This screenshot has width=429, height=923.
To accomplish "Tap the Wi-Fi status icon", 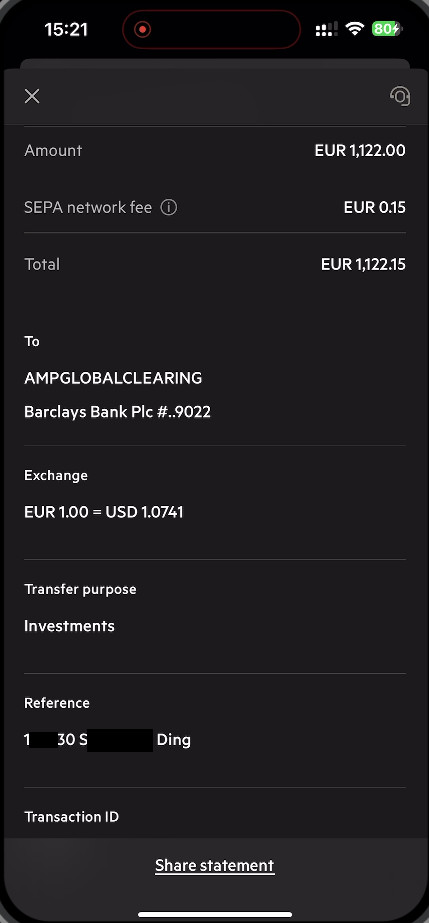I will coord(355,28).
